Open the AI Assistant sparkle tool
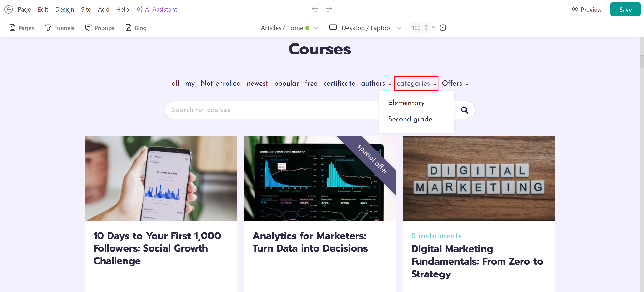Viewport: 644px width, 292px height. (x=156, y=10)
